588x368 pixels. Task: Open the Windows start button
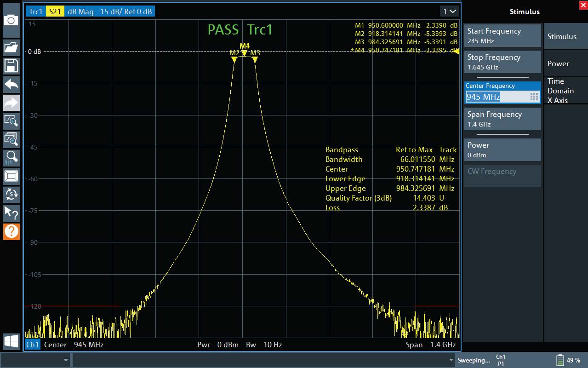[x=11, y=341]
